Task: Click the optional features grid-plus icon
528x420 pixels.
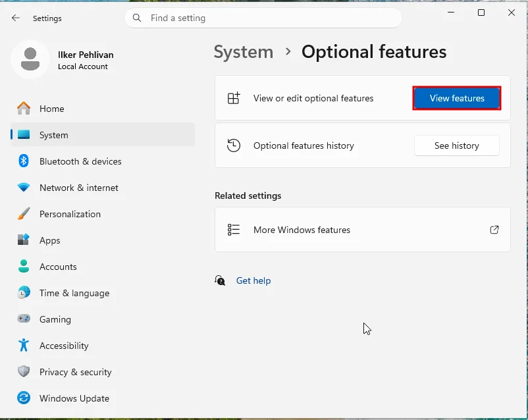Action: click(x=234, y=98)
